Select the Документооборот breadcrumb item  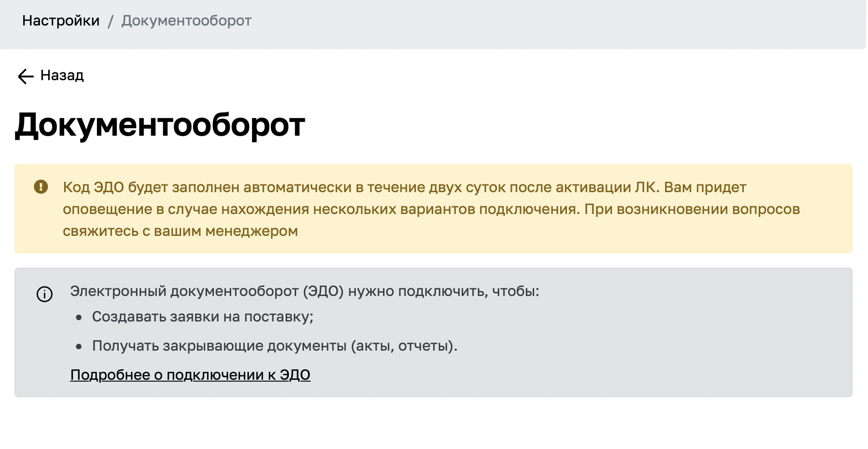pos(186,20)
